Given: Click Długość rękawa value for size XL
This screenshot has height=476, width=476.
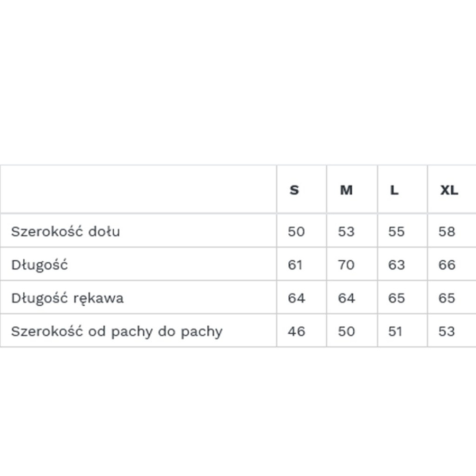Looking at the screenshot, I should (447, 298).
